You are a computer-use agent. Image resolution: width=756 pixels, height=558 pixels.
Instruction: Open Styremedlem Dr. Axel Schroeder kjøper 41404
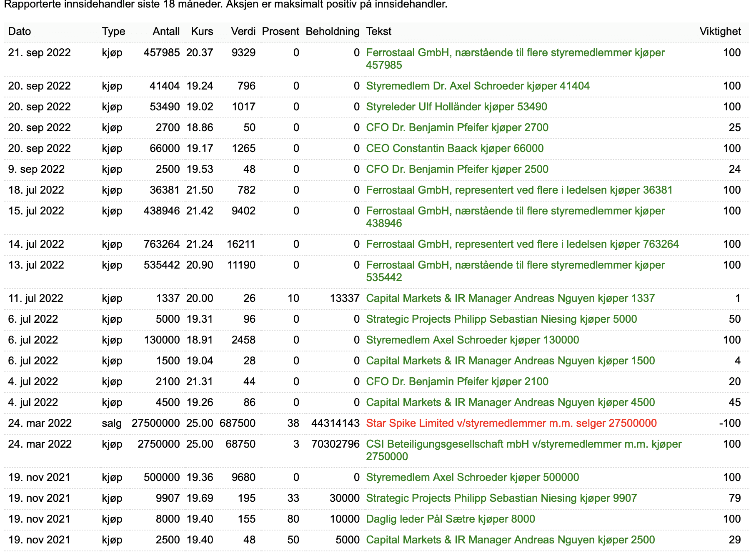tap(478, 86)
